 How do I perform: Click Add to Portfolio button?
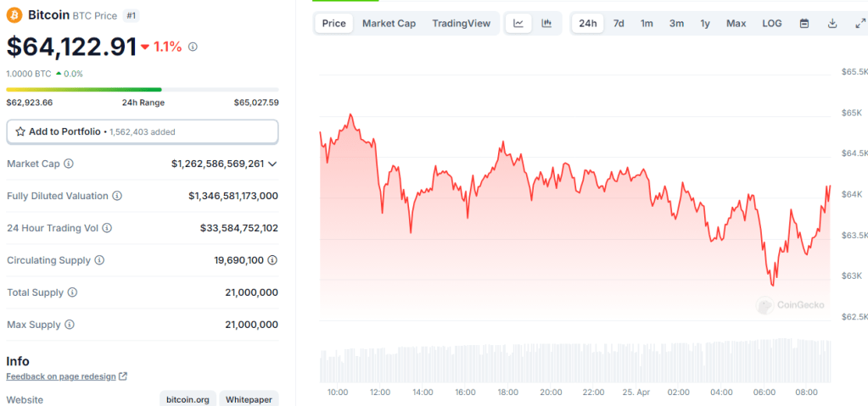click(x=142, y=131)
